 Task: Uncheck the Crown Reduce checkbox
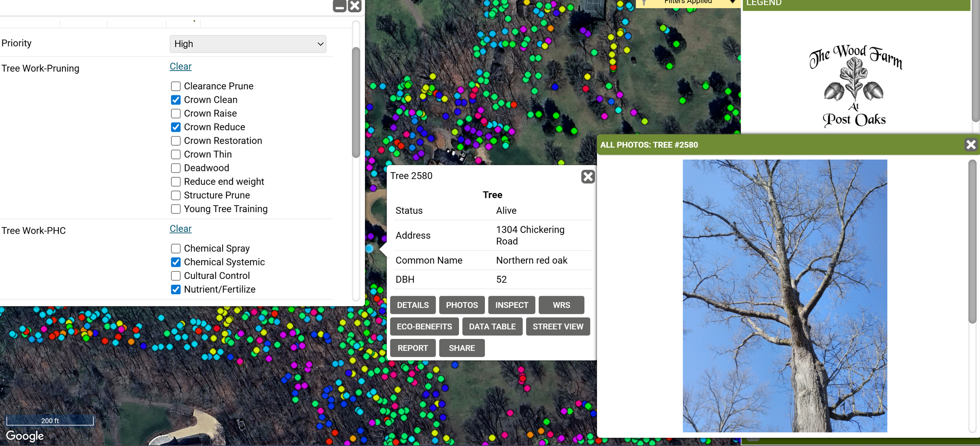click(x=176, y=127)
